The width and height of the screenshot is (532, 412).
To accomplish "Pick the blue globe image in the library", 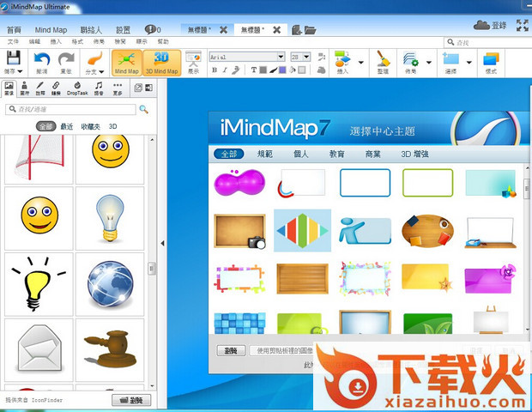I will point(111,284).
